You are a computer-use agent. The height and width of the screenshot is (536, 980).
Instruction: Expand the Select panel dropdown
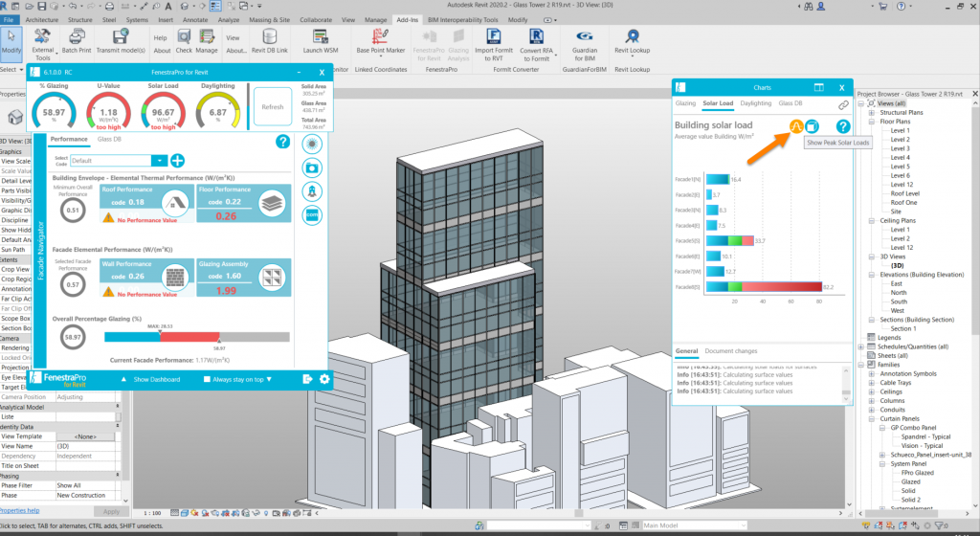[11, 69]
